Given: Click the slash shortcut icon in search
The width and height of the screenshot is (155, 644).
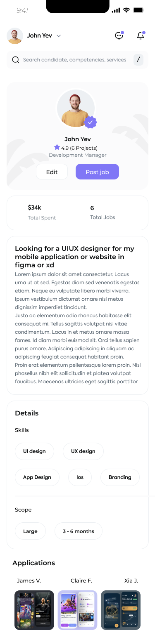Looking at the screenshot, I should click(x=138, y=60).
